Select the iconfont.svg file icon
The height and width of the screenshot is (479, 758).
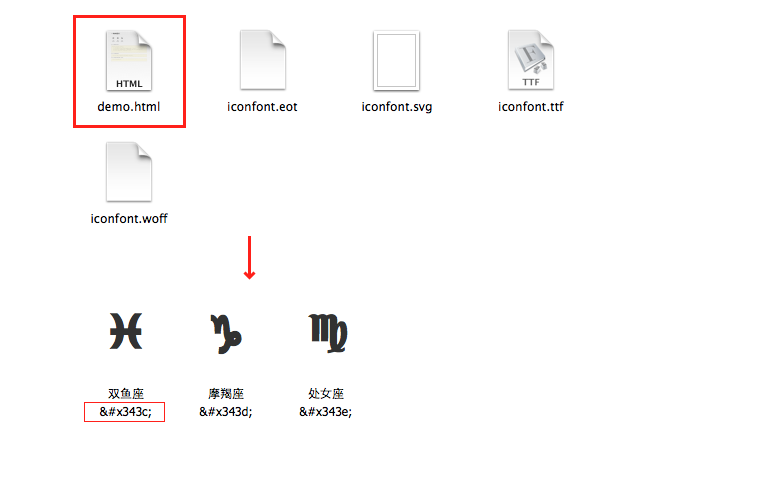point(396,60)
